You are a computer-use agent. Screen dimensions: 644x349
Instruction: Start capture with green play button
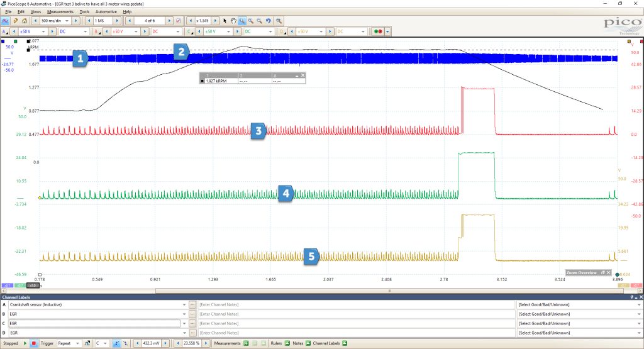[25, 343]
